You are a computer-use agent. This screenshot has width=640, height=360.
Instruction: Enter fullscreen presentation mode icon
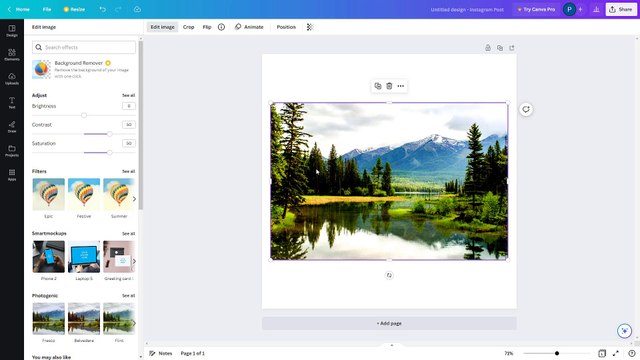pyautogui.click(x=616, y=353)
